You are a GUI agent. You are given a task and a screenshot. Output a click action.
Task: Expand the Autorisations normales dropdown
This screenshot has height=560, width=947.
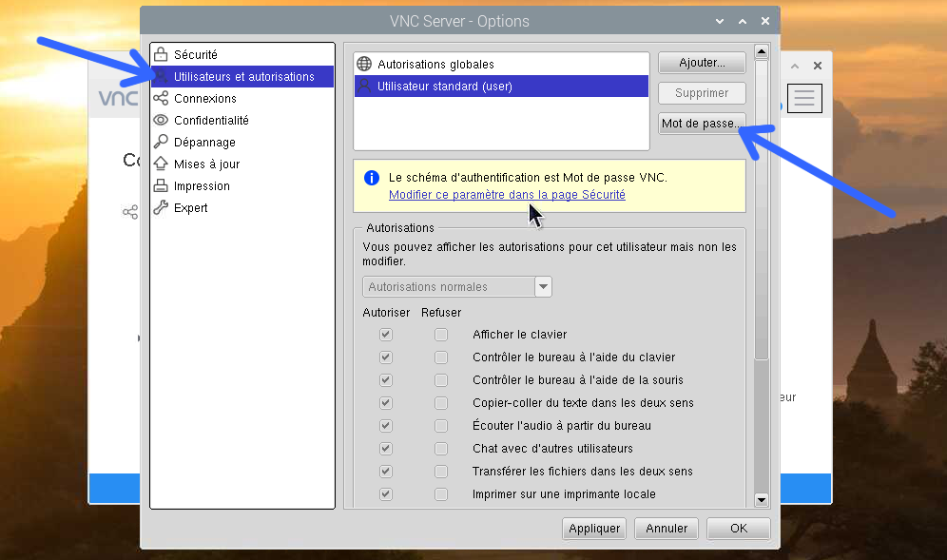pyautogui.click(x=543, y=286)
